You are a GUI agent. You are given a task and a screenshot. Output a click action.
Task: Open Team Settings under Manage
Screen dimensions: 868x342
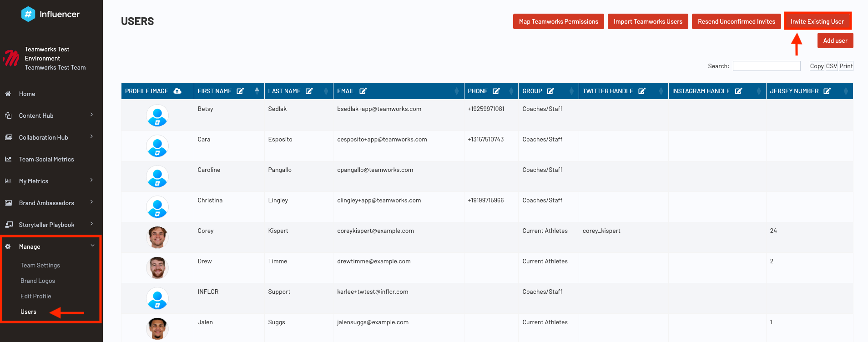(40, 265)
